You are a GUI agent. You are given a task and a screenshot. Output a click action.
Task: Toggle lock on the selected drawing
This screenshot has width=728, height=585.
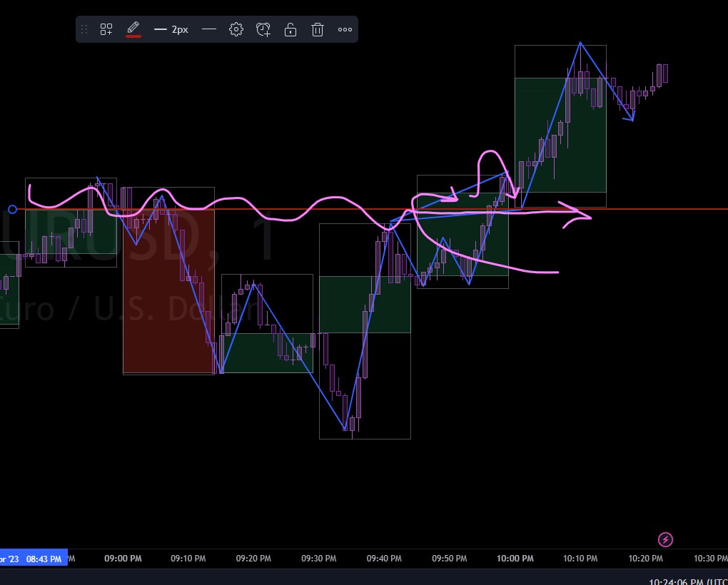click(290, 30)
